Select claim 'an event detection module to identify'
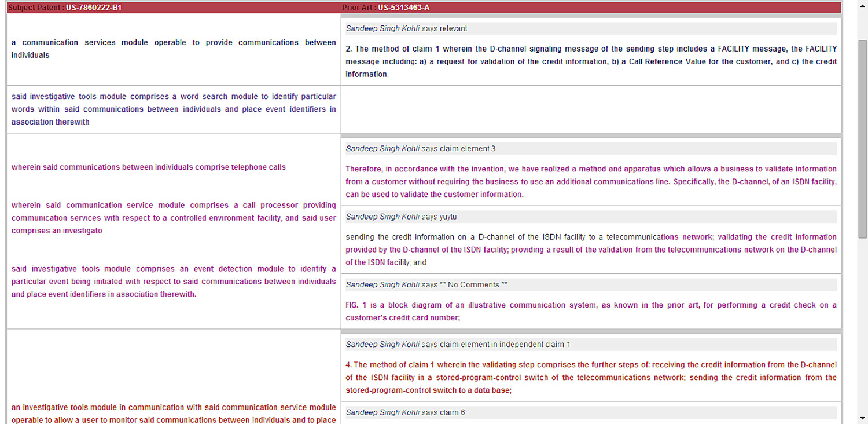Image resolution: width=868 pixels, height=424 pixels. 174,282
